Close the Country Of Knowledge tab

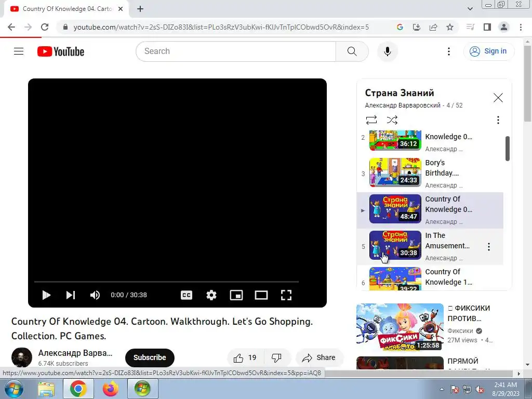click(121, 9)
